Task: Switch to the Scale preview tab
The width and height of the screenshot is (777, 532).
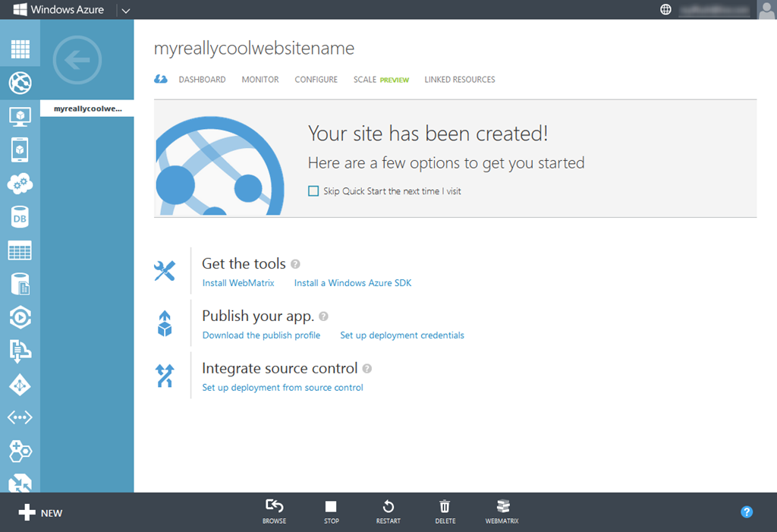Action: (x=381, y=80)
